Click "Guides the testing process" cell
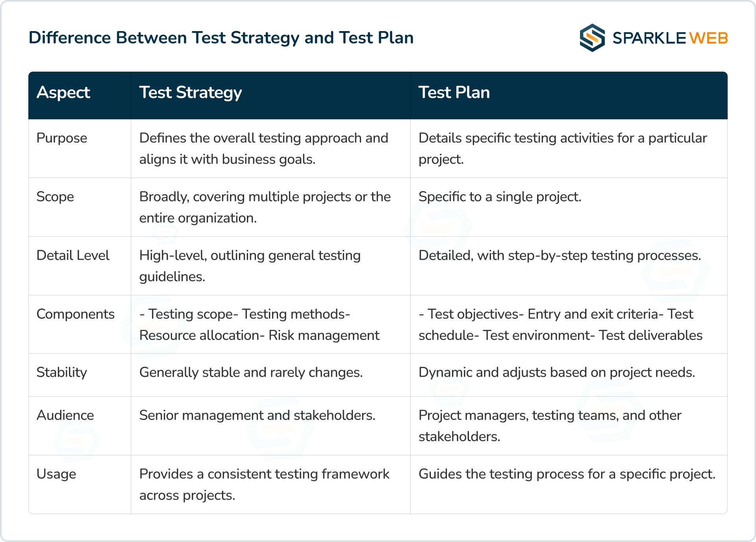 click(567, 474)
